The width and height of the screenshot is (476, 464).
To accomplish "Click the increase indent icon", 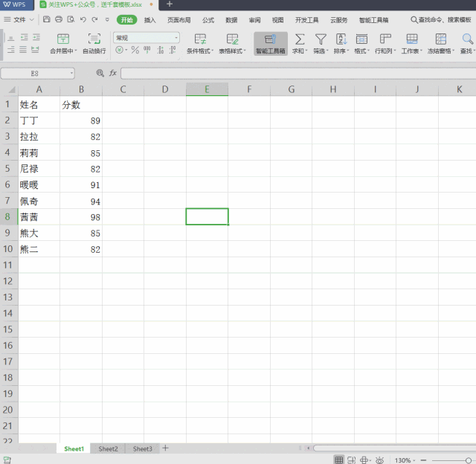I will tap(36, 38).
